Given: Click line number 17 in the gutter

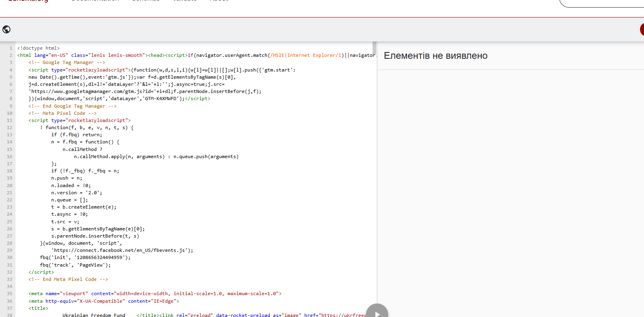Looking at the screenshot, I should click(x=10, y=164).
